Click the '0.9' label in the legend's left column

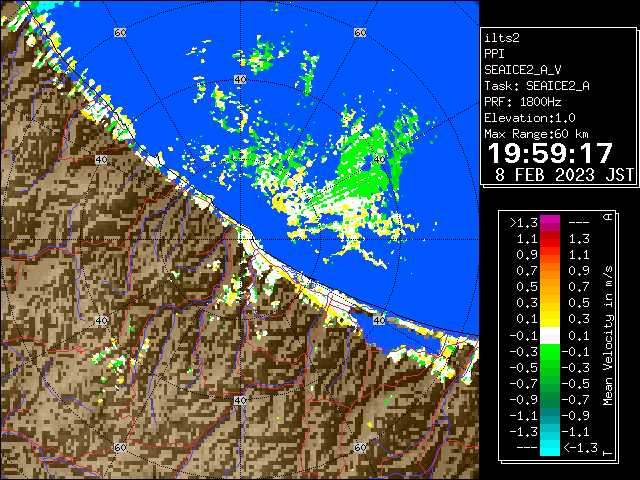527,255
